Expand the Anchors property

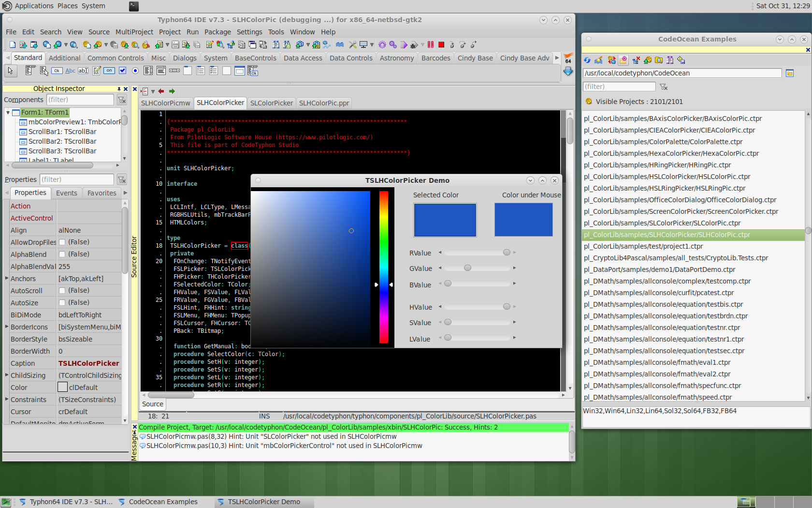(7, 278)
